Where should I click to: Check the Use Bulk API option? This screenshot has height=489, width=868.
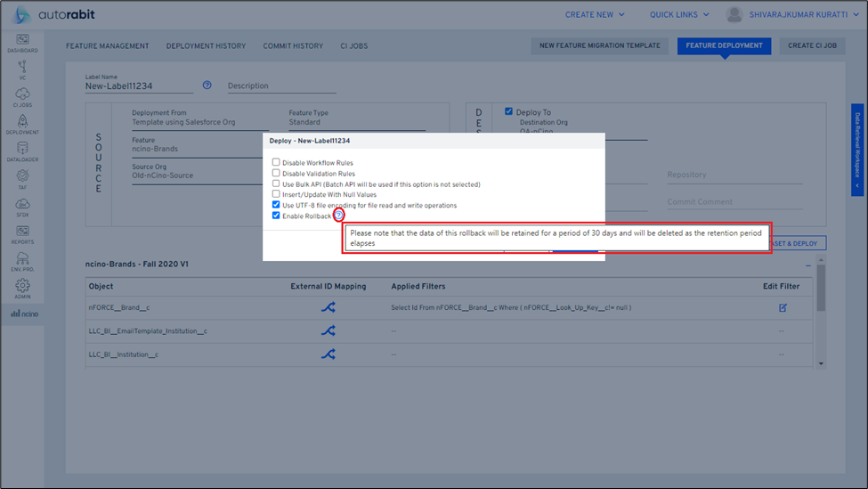coord(276,183)
